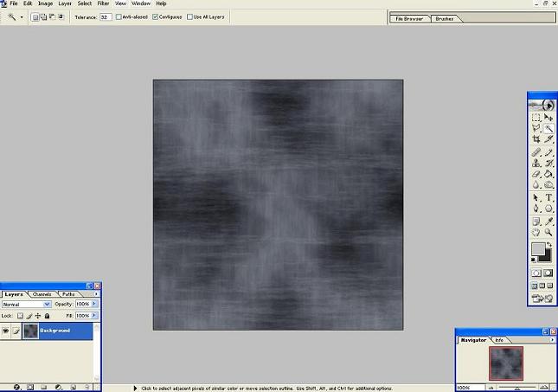Open the Filter menu
558x392 pixels.
click(105, 3)
